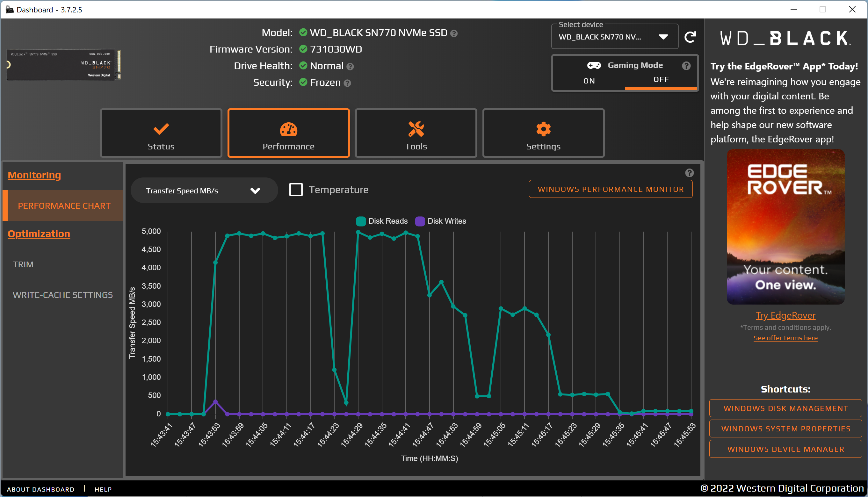Switch to the Tools tab

click(416, 133)
